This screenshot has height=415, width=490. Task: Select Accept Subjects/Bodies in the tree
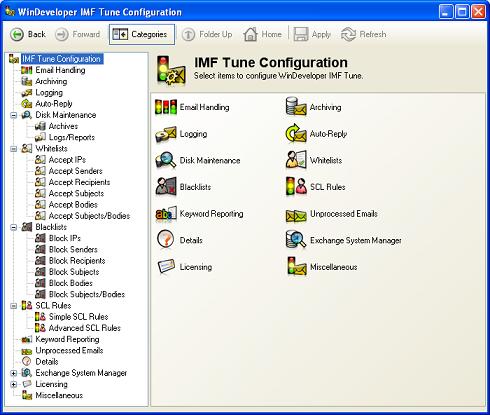[x=89, y=216]
